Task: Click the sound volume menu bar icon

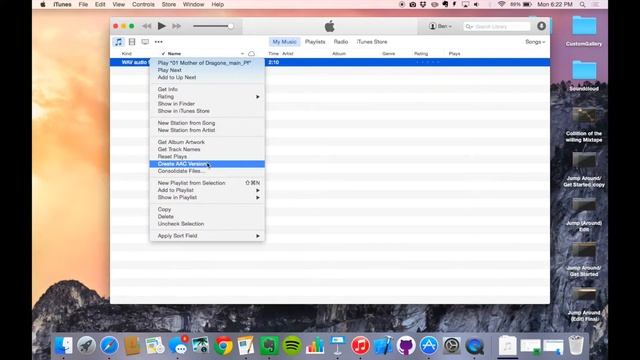Action: 476,4
